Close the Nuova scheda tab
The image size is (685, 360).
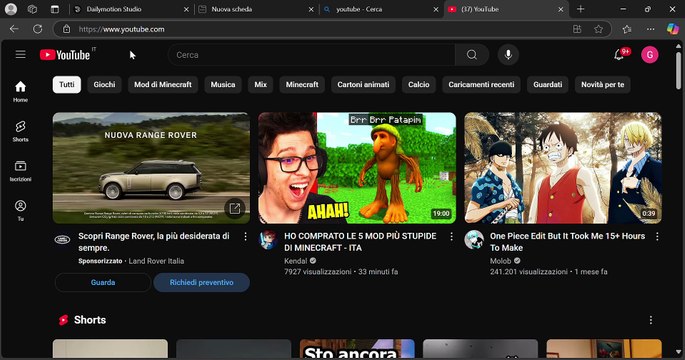(x=311, y=9)
